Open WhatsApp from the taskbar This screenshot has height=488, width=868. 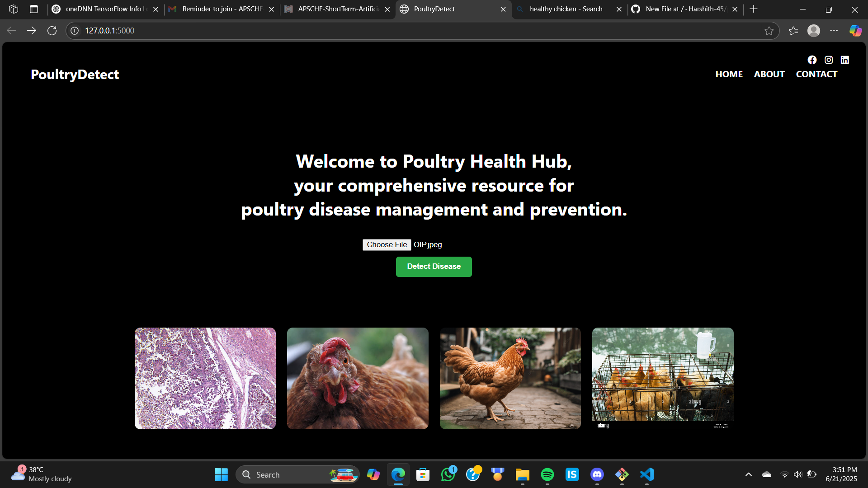448,474
